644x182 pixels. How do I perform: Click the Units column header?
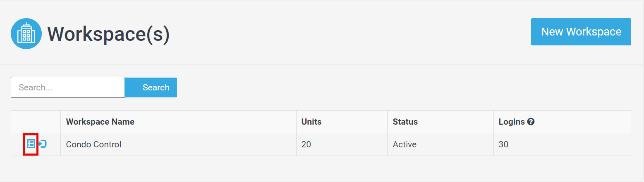tap(311, 122)
